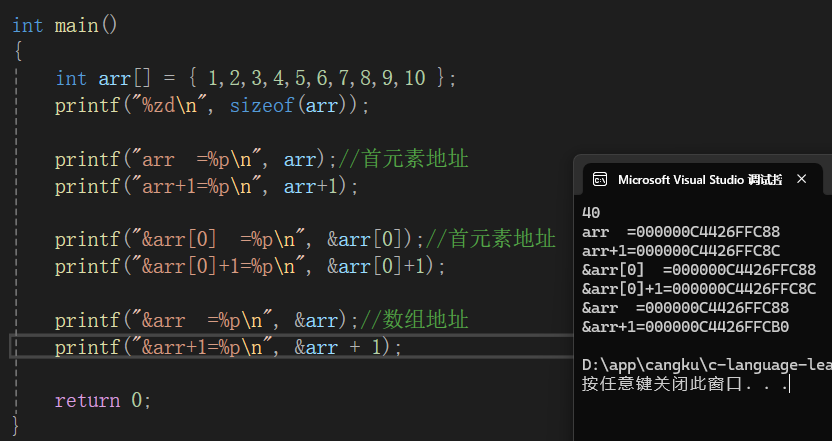The image size is (832, 441).
Task: Click console line '&arr+1=000000C4426FFCB0'
Action: coord(686,327)
